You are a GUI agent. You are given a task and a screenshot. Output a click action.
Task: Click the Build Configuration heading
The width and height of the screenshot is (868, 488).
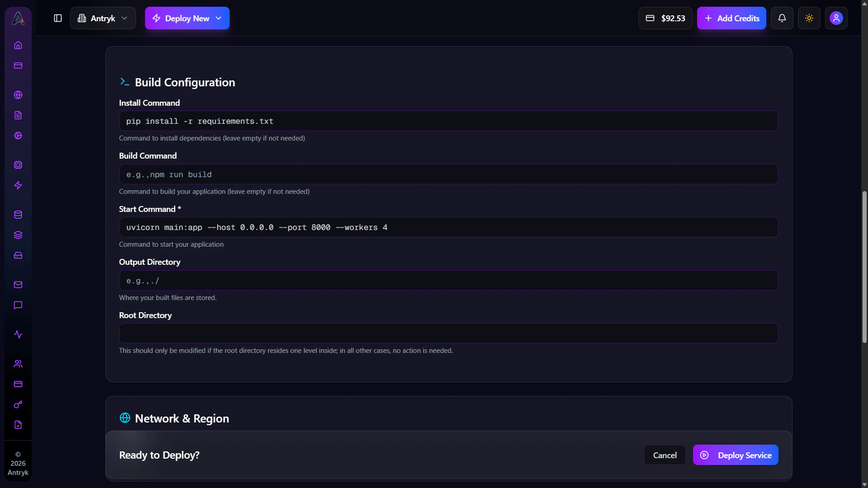tap(185, 82)
